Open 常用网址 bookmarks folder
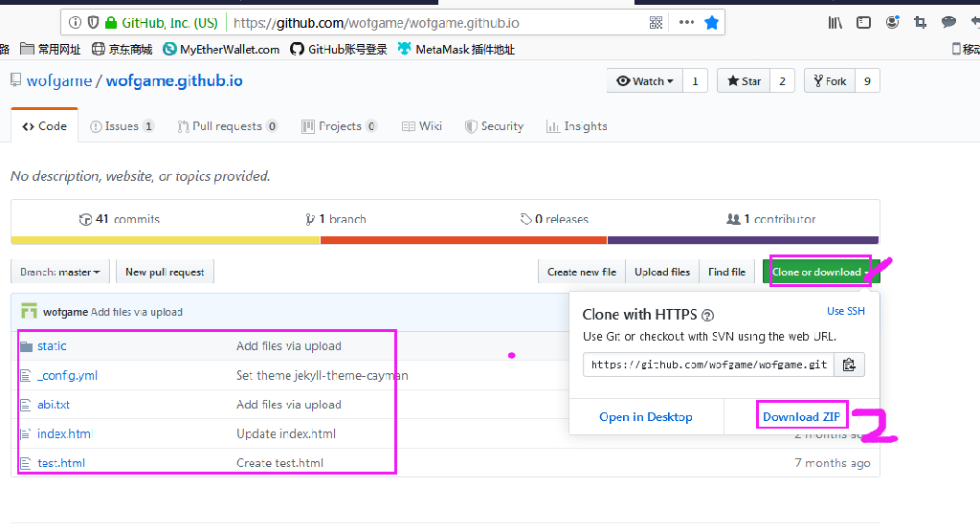This screenshot has height=531, width=980. (51, 50)
